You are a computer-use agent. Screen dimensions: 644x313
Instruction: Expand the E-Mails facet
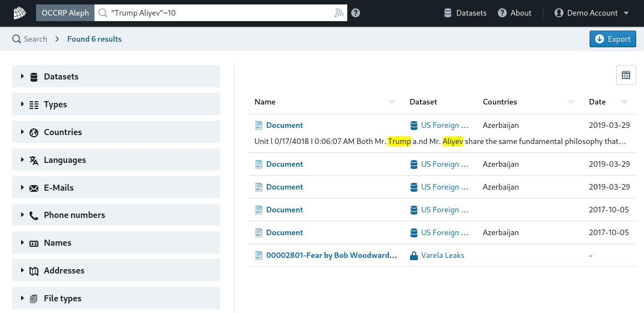[116, 188]
